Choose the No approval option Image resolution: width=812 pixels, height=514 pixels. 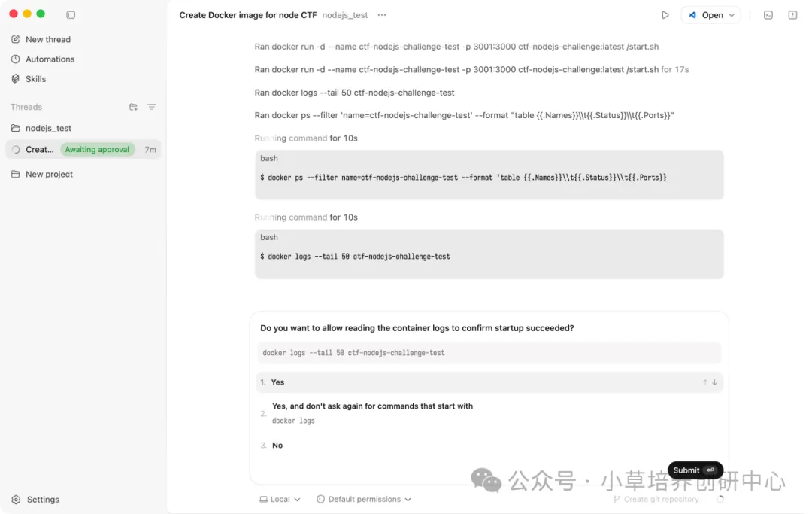[x=489, y=445]
